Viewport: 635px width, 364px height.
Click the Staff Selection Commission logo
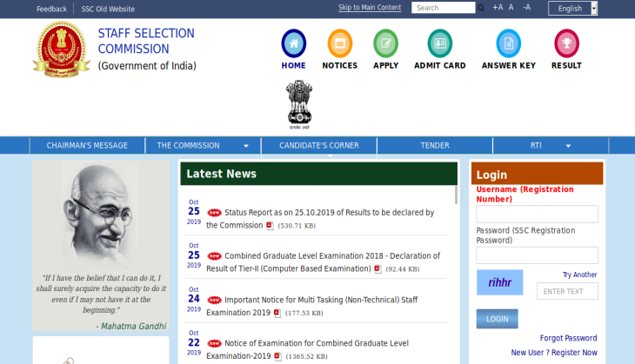[61, 50]
